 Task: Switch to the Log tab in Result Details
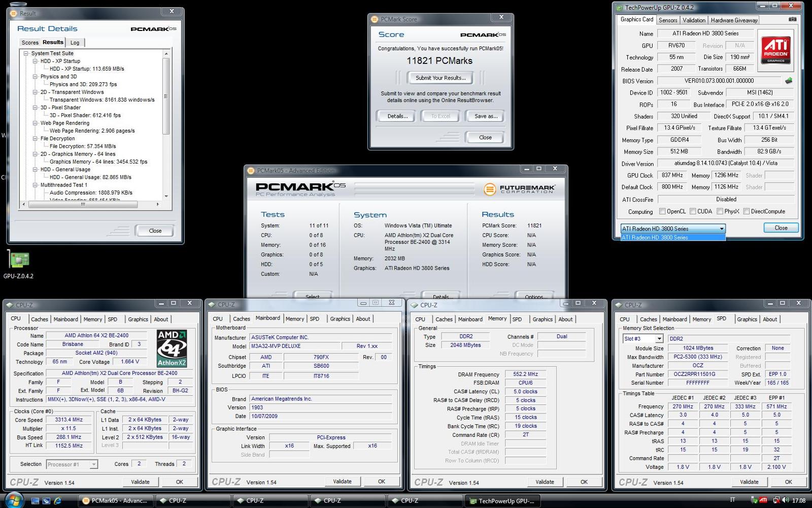coord(75,43)
